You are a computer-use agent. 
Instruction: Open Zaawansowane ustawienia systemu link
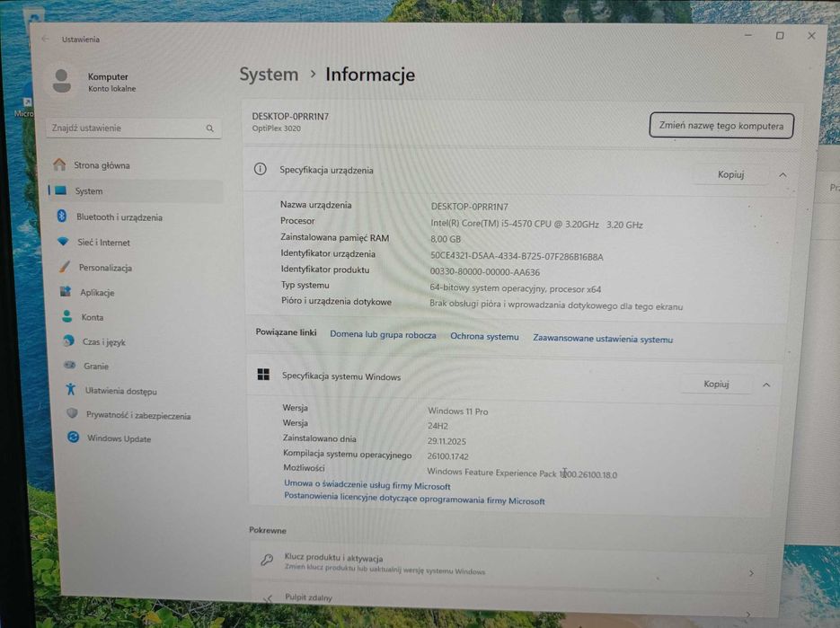[603, 339]
